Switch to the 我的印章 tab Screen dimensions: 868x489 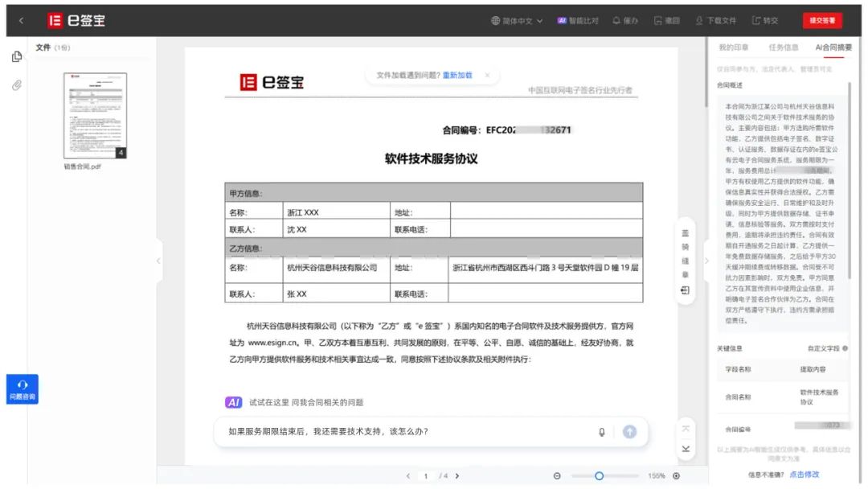point(733,47)
